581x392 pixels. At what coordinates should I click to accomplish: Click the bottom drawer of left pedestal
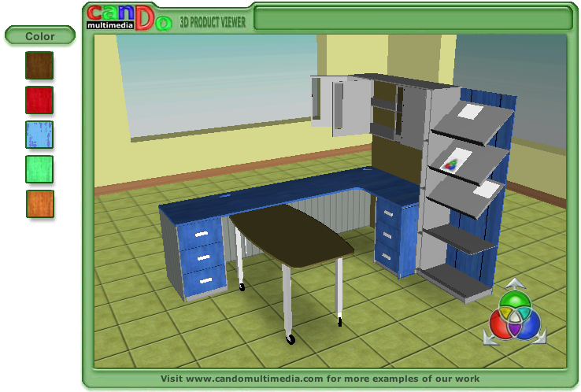[205, 282]
